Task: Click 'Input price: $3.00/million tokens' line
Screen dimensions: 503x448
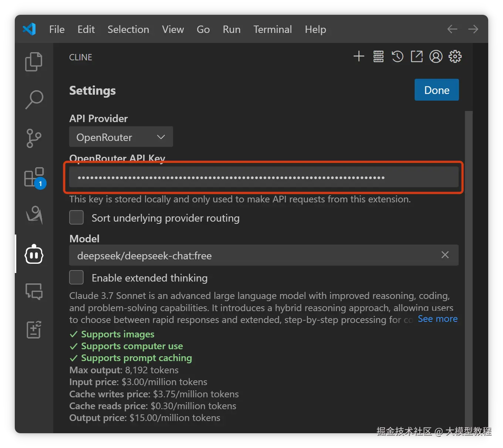Action: pyautogui.click(x=138, y=382)
